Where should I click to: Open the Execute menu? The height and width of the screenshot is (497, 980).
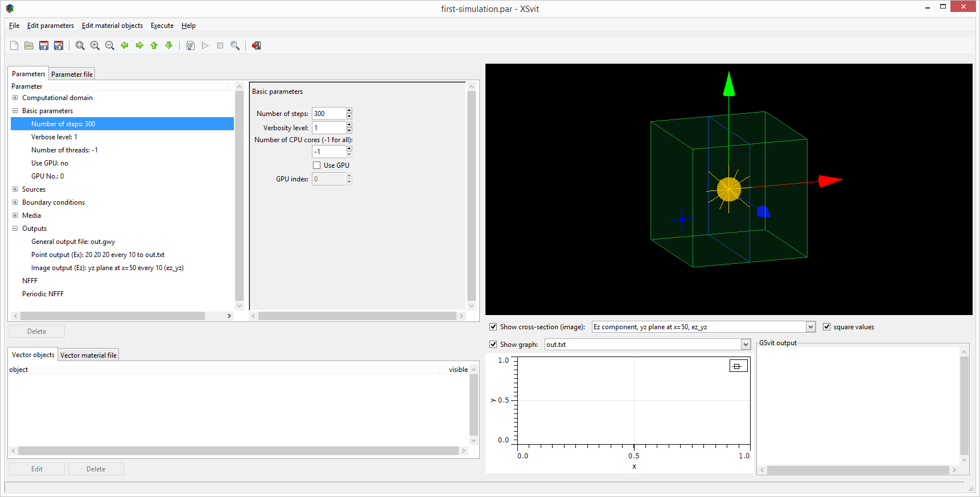pyautogui.click(x=162, y=26)
